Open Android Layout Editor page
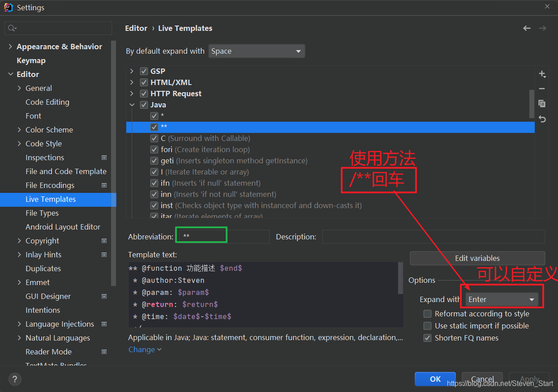 [x=63, y=227]
